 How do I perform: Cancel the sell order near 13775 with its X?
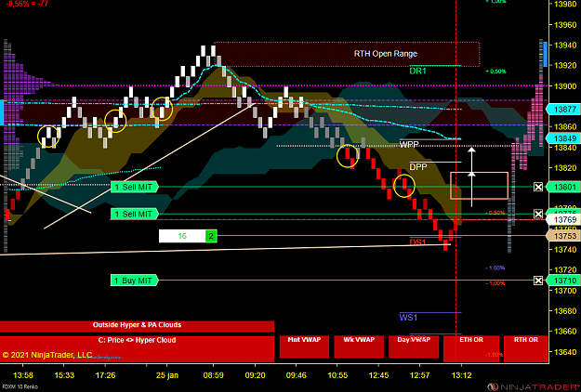click(x=538, y=214)
